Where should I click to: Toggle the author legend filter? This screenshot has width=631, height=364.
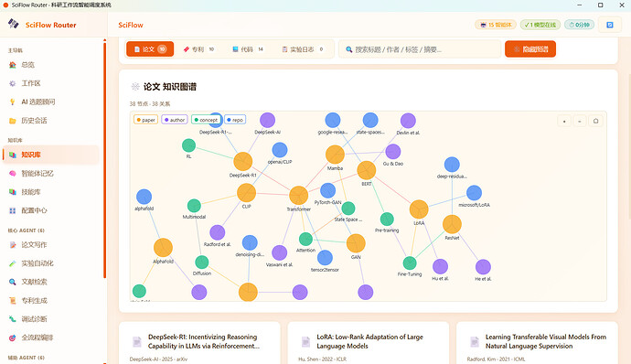pos(175,120)
